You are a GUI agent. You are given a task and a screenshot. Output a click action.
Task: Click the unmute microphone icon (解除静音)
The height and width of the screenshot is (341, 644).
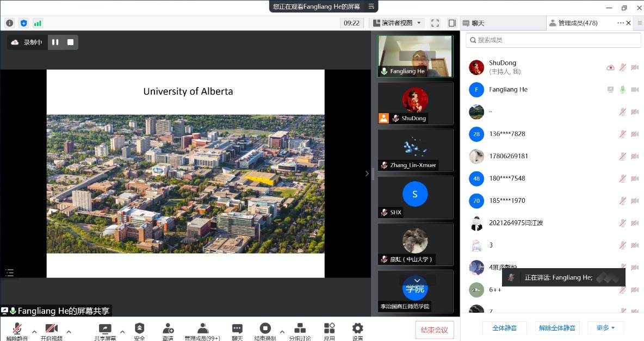pyautogui.click(x=17, y=331)
